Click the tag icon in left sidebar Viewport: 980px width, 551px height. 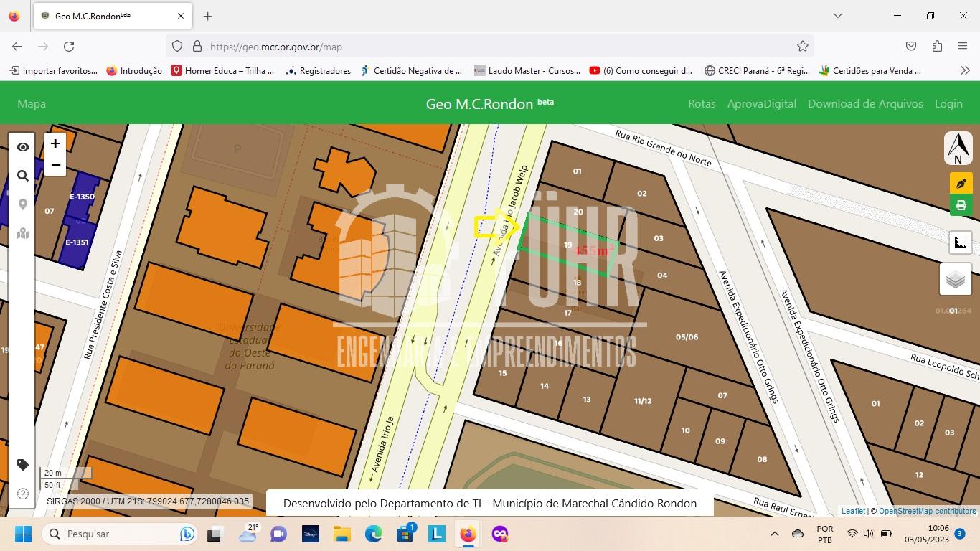point(22,465)
